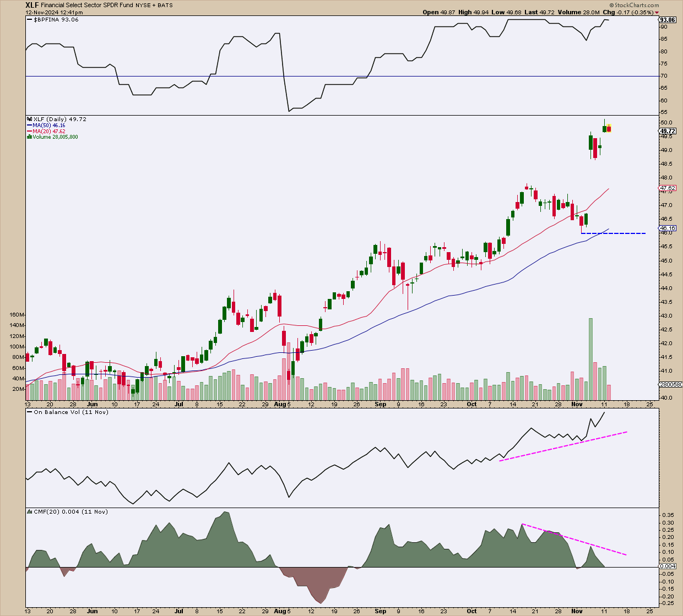The width and height of the screenshot is (683, 616).
Task: Click the 46.16 moving average tag on the right axis
Action: 668,228
